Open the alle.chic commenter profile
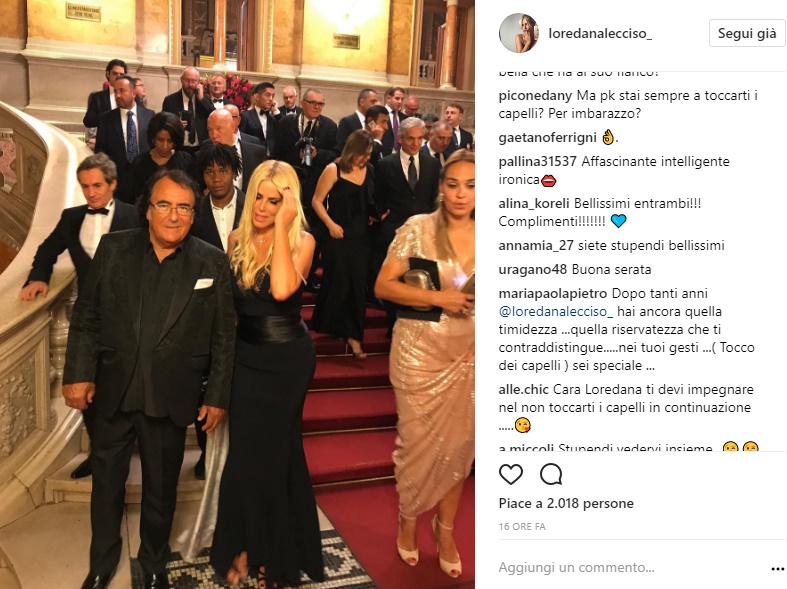Viewport: 787px width, 589px height. [523, 390]
